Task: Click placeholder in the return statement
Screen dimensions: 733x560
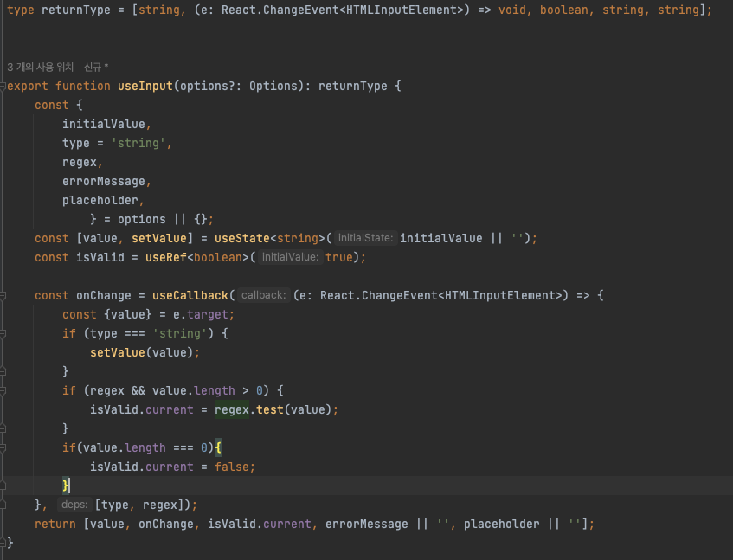Action: (502, 524)
